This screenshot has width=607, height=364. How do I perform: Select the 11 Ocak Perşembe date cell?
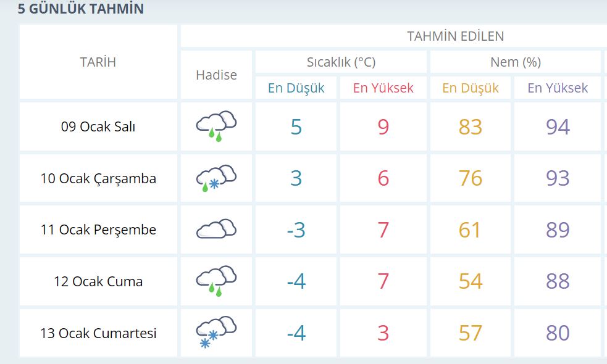tap(98, 230)
